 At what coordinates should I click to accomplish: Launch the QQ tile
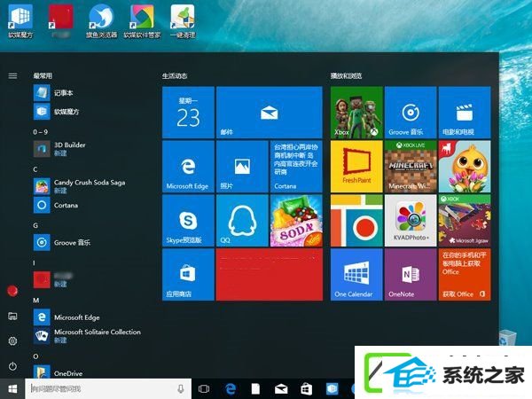click(x=242, y=221)
